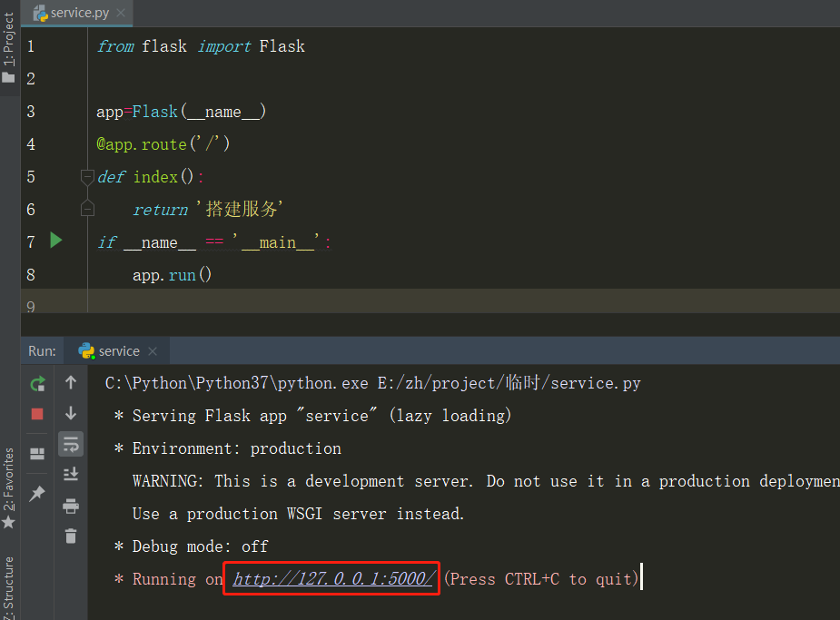Screen dimensions: 840x620
Task: Pin the service run tab
Action: (x=37, y=493)
